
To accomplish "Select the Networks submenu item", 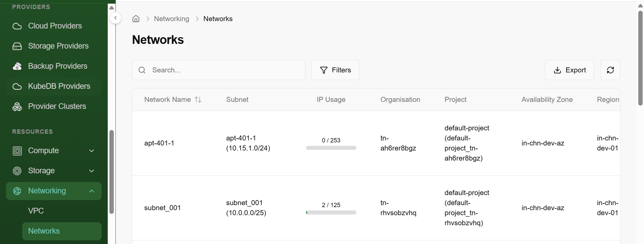I will (44, 231).
